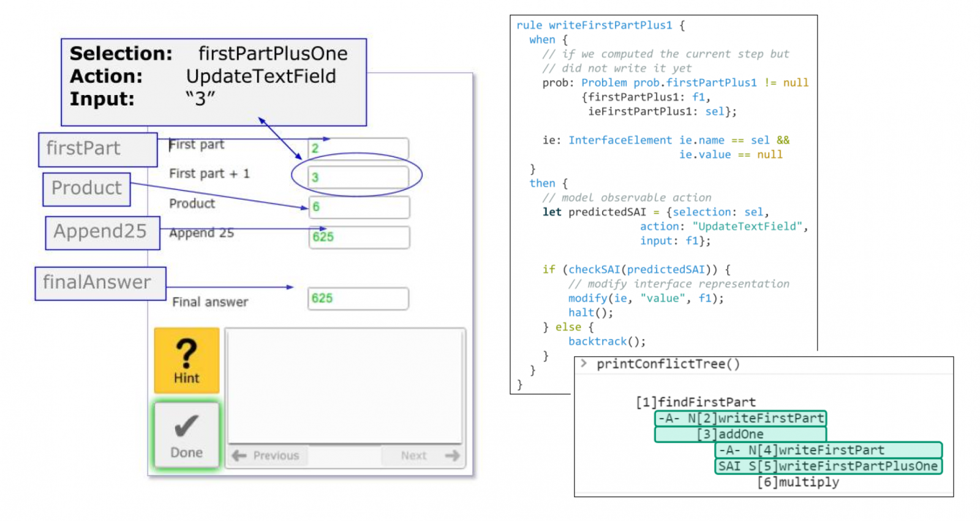The image size is (980, 521).
Task: Click the Next right arrow icon
Action: click(x=452, y=455)
